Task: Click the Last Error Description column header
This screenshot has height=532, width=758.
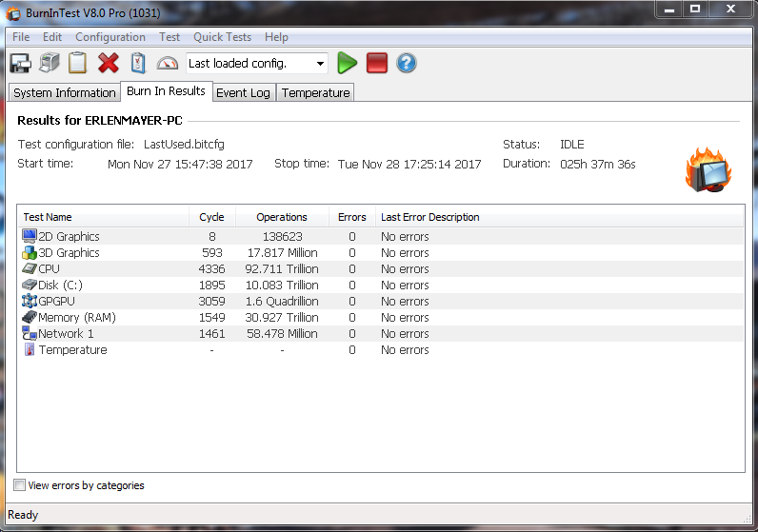Action: tap(559, 217)
